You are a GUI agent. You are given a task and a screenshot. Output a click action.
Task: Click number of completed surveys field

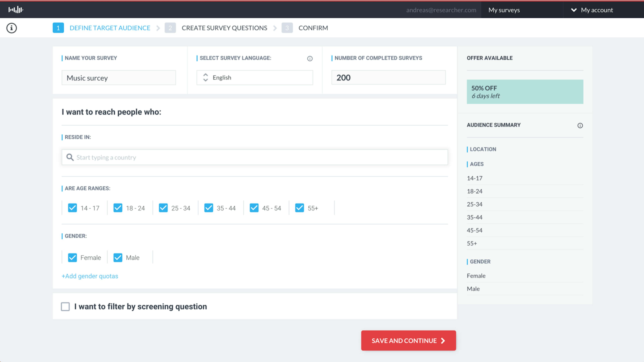(389, 77)
